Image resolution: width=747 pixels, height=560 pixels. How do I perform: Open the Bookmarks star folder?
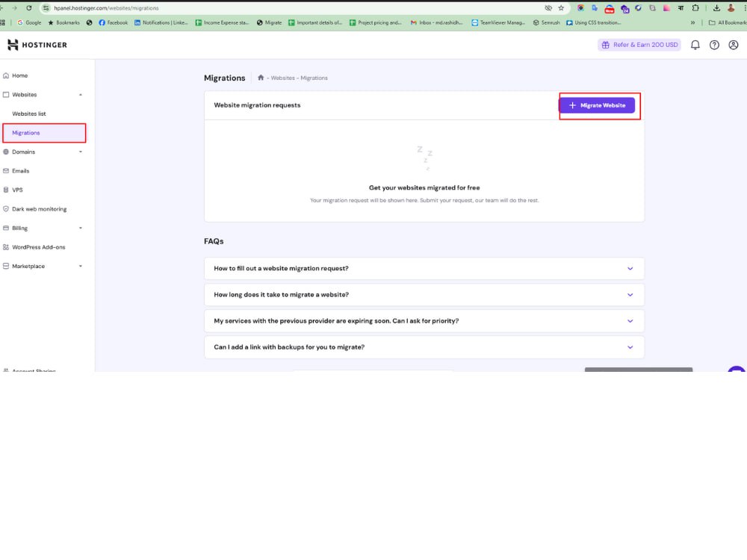(x=63, y=22)
